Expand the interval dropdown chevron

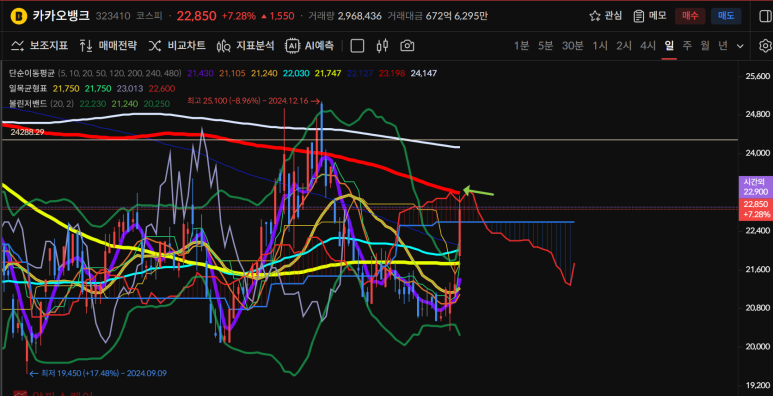pyautogui.click(x=740, y=46)
